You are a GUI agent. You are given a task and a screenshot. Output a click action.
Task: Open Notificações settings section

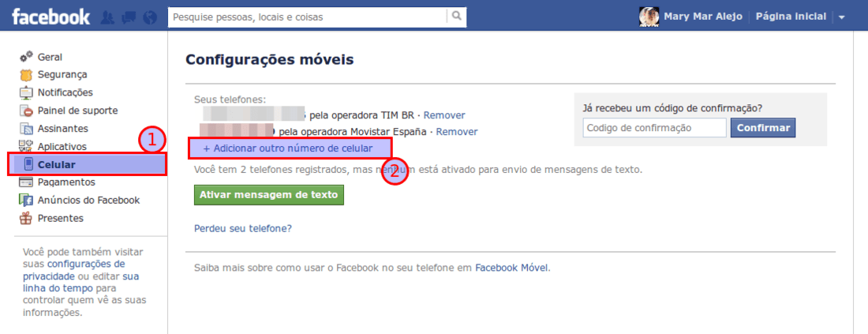tap(65, 92)
